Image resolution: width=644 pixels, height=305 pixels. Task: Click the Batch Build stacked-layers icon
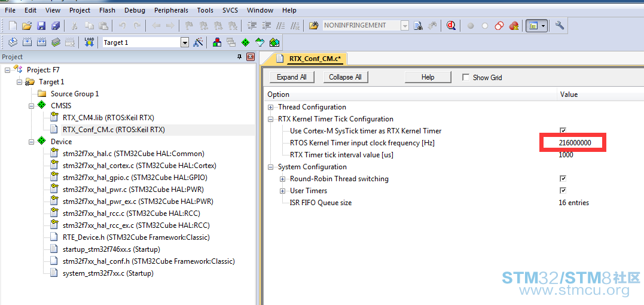pos(56,42)
